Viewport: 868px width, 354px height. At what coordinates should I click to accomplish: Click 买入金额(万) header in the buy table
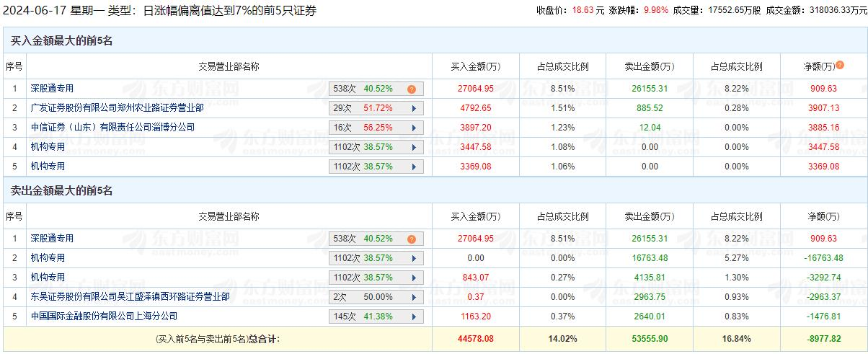point(475,66)
